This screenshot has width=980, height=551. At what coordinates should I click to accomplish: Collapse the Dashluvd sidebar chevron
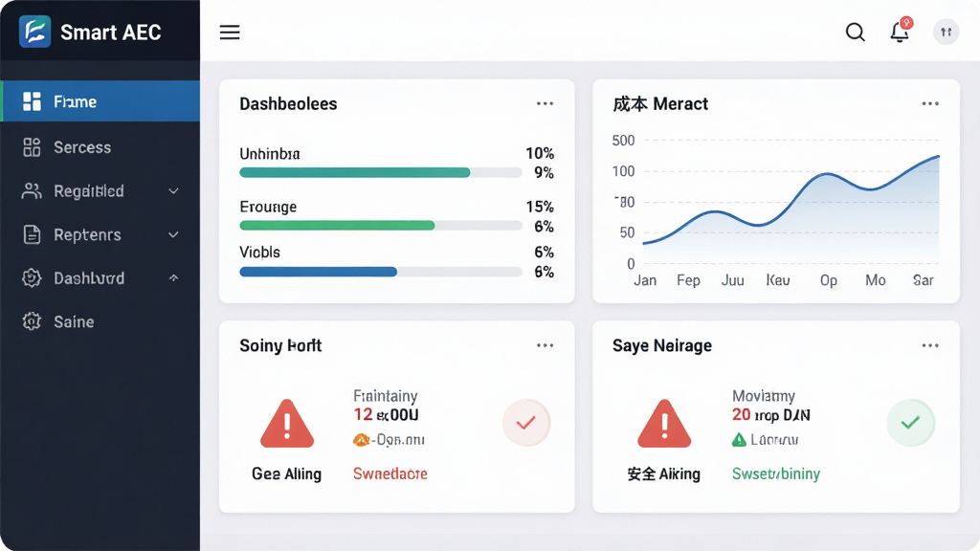174,278
